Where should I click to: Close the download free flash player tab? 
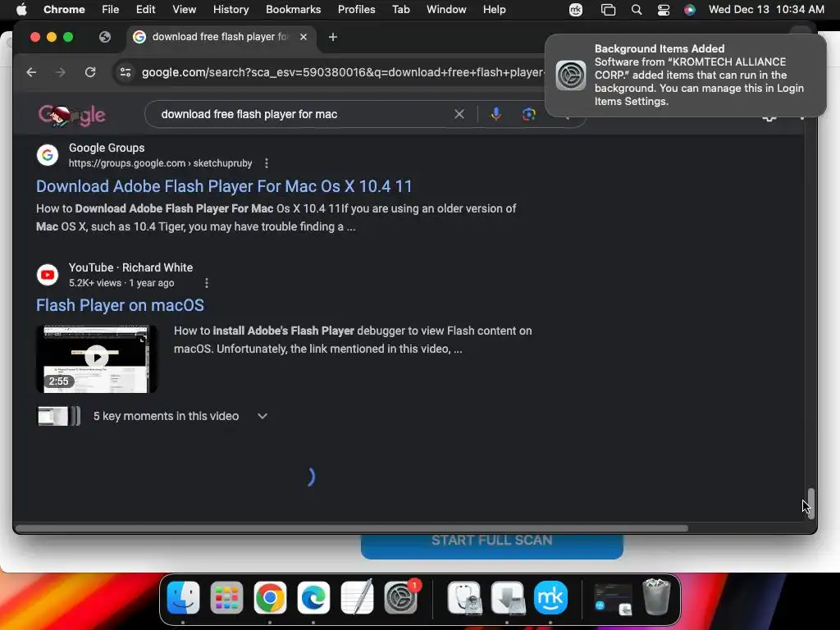[304, 37]
